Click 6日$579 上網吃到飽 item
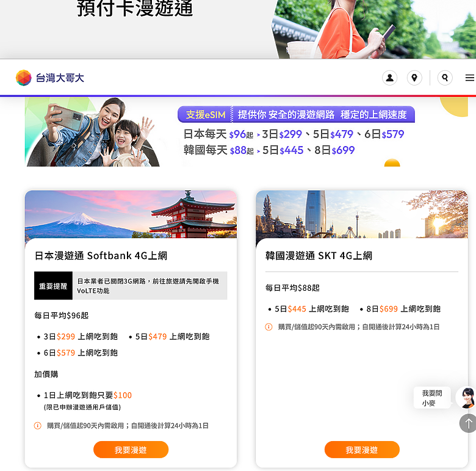 click(81, 352)
